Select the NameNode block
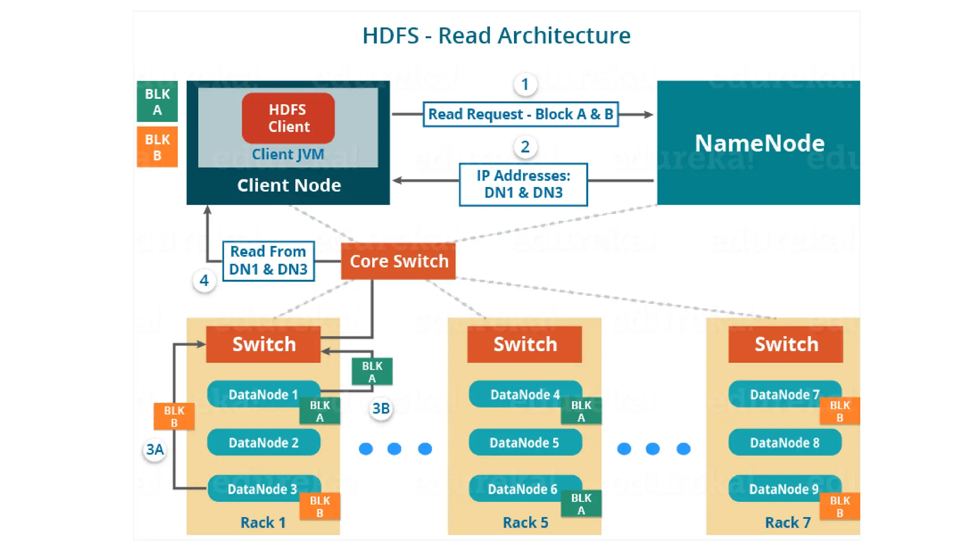The image size is (980, 551). click(758, 143)
